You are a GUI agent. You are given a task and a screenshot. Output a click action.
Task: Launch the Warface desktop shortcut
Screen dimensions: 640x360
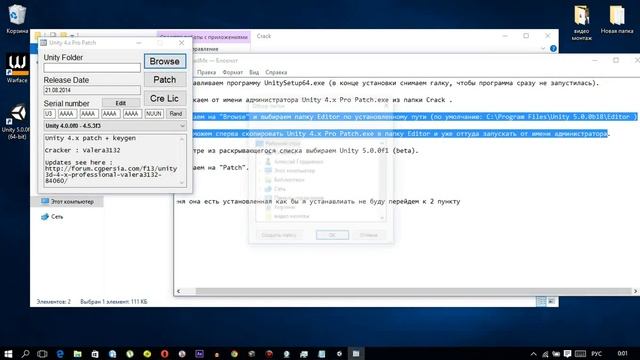click(x=17, y=68)
